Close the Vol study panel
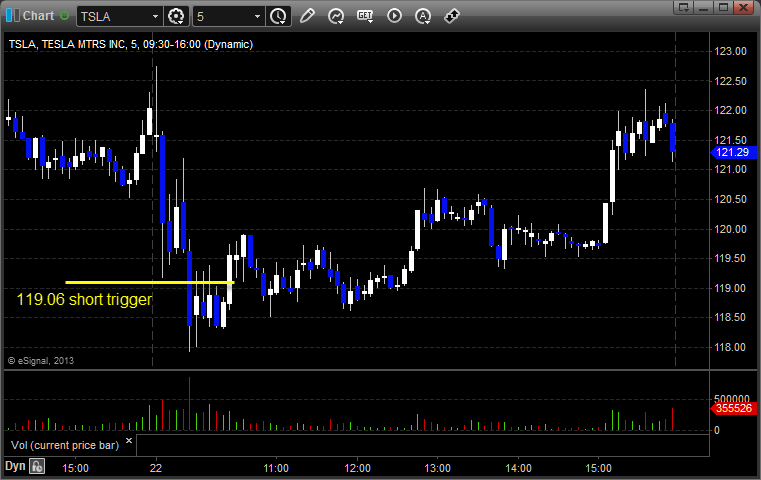 tap(129, 441)
